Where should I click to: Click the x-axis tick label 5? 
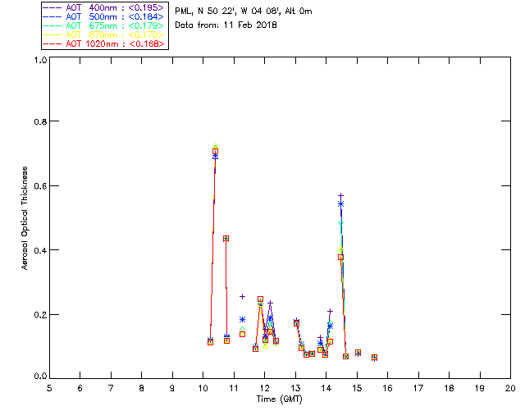(49, 388)
